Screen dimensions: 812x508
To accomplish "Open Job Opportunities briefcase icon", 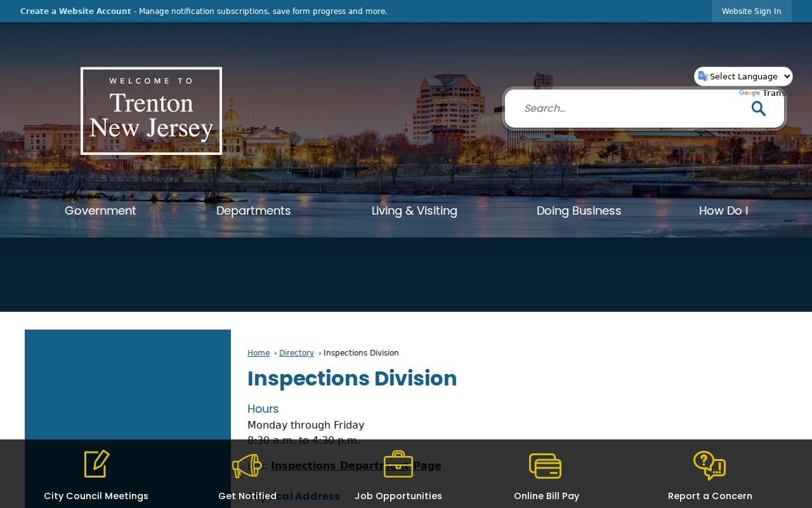I will click(x=398, y=464).
